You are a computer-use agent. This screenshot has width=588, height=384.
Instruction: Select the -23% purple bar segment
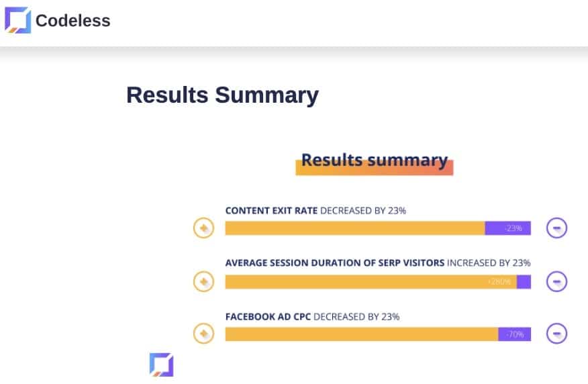tap(508, 228)
